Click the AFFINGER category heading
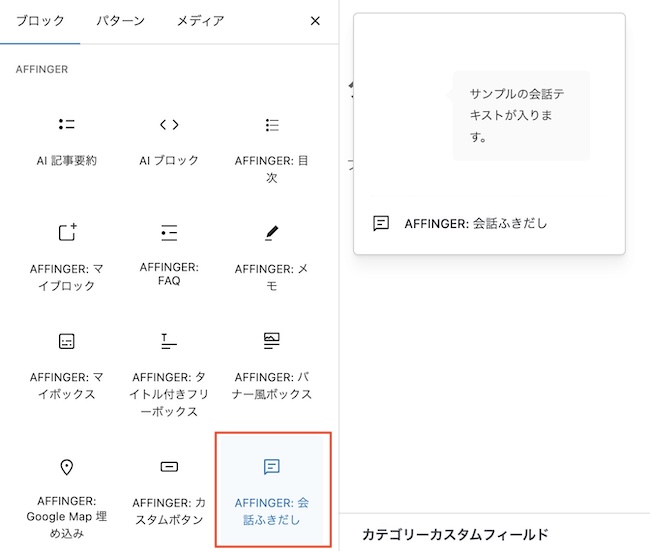 click(42, 69)
